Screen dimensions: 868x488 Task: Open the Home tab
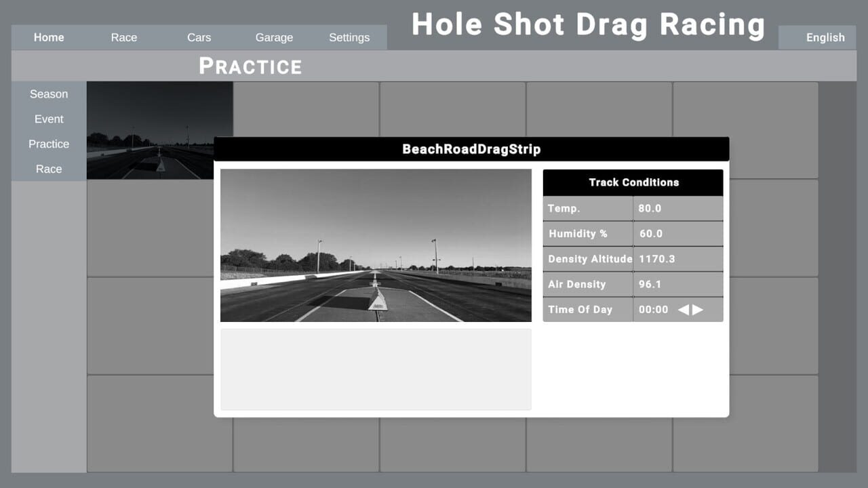[x=48, y=37]
